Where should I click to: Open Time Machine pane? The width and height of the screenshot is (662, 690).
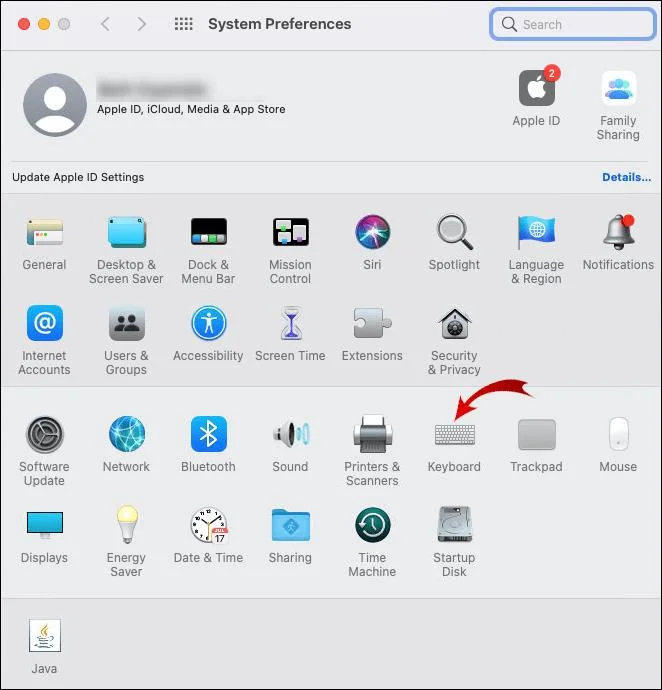[372, 525]
